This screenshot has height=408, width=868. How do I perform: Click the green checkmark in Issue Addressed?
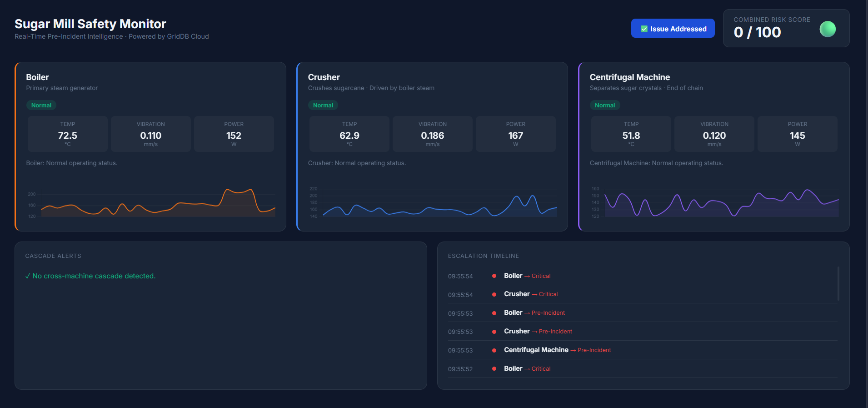[644, 29]
